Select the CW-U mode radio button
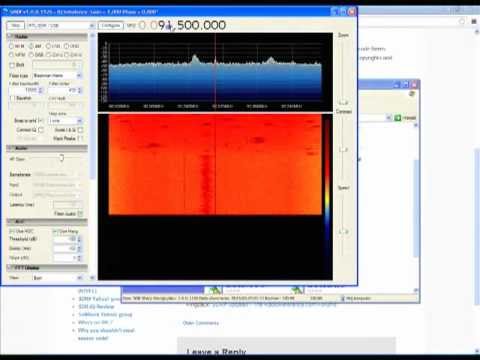The width and height of the screenshot is (480, 360). point(67,55)
